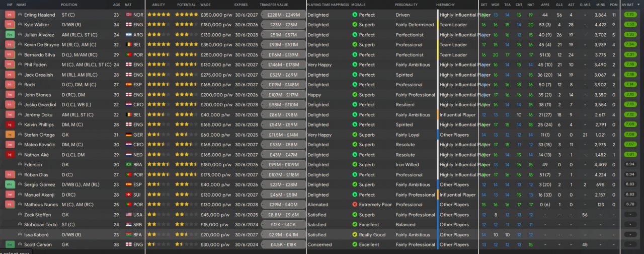This screenshot has width=644, height=254.
Task: Click Jérémy Doku's potential star rating
Action: tap(186, 115)
